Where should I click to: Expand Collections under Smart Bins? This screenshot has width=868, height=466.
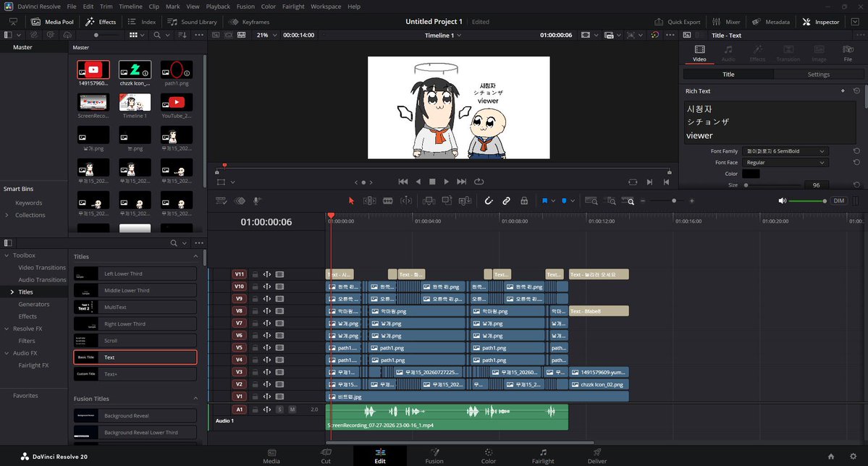click(7, 215)
